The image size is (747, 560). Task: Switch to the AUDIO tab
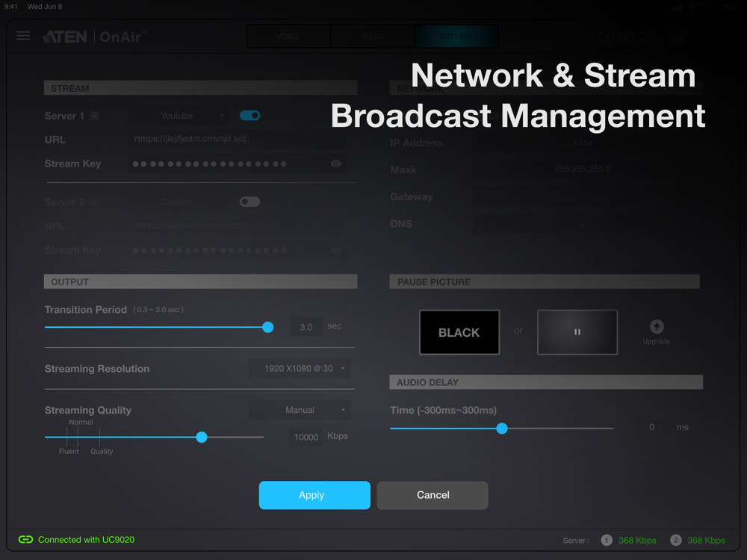click(372, 37)
